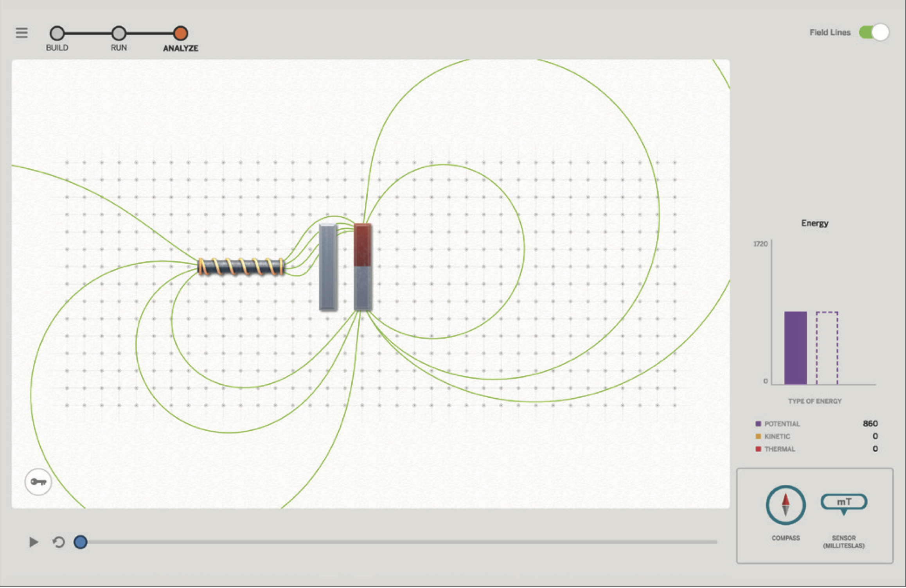Image resolution: width=906 pixels, height=588 pixels.
Task: Click the Field Lines label
Action: click(x=830, y=32)
